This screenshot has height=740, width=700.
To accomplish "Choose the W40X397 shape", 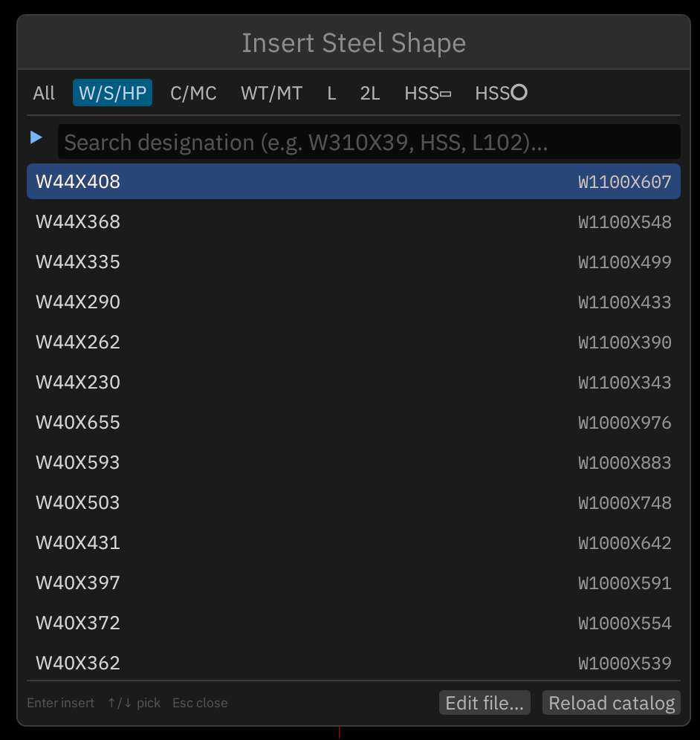I will pyautogui.click(x=354, y=582).
